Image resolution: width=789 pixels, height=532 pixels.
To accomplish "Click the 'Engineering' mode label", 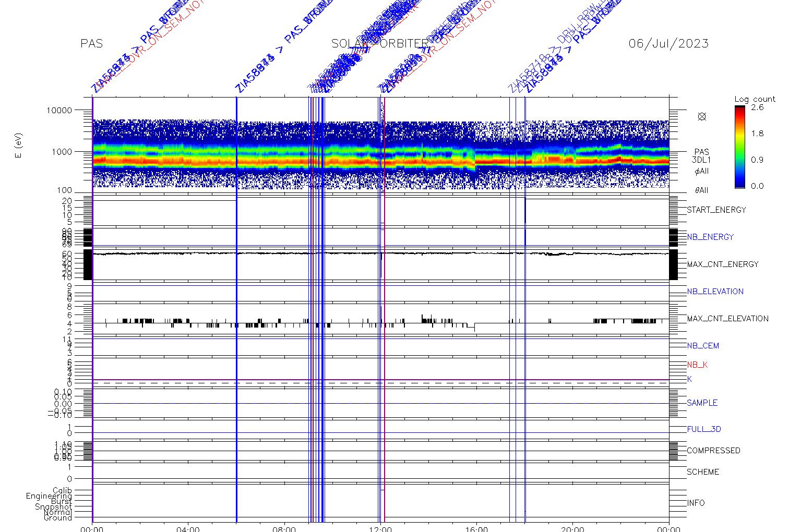I will 49,496.
